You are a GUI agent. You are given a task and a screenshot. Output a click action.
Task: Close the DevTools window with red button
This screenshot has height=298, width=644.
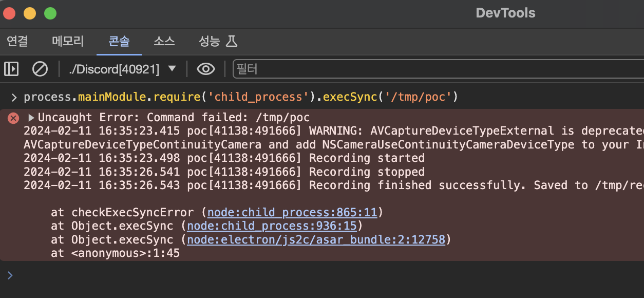click(10, 13)
